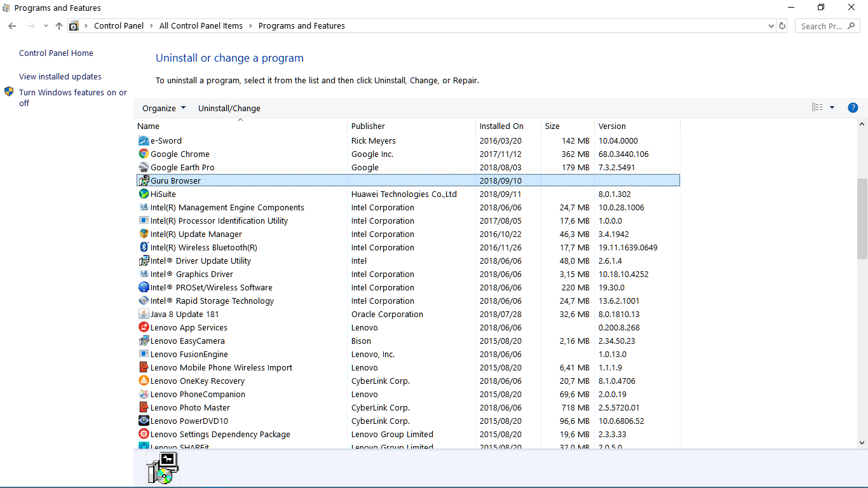This screenshot has height=488, width=868.
Task: Click Lenovo Settings Dependency Package icon
Action: pos(144,434)
